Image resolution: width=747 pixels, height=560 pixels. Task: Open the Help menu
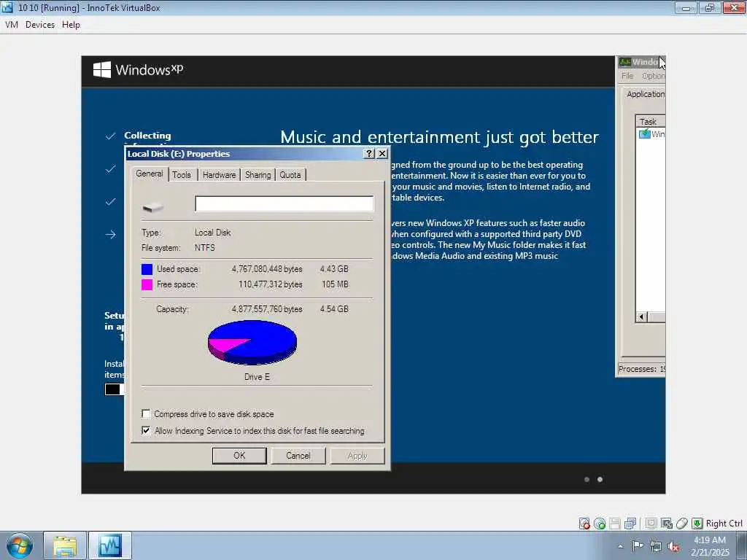click(x=71, y=24)
